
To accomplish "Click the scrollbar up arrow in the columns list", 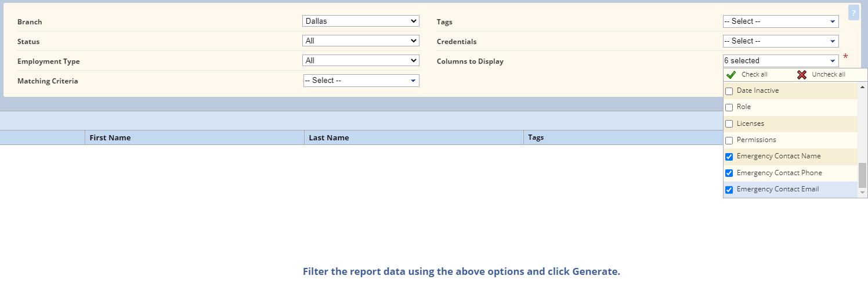I will pyautogui.click(x=862, y=87).
